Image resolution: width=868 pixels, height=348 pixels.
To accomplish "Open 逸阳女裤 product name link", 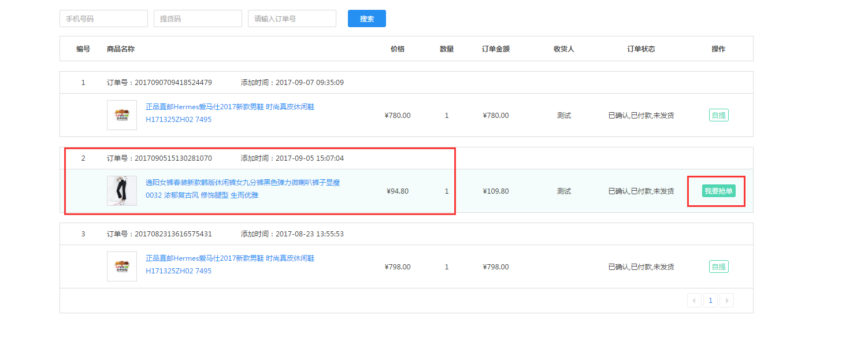I will point(243,189).
